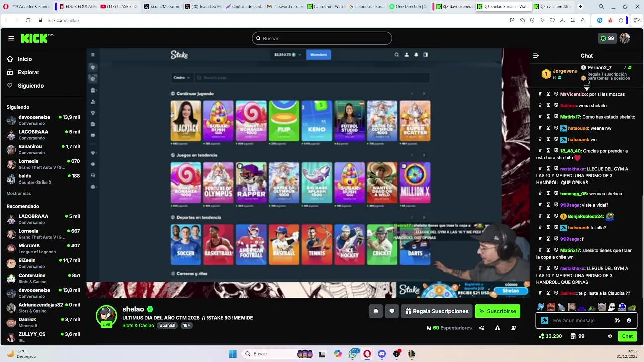Open Bananirou channel in sidebar
This screenshot has height=362, width=644.
coord(43,149)
